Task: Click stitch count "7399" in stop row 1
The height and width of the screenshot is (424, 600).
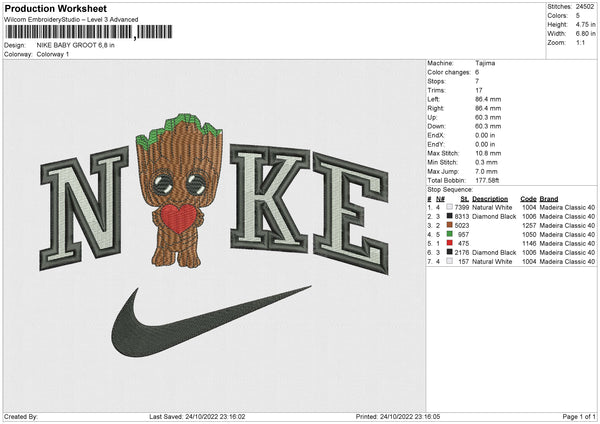Action: pos(462,207)
